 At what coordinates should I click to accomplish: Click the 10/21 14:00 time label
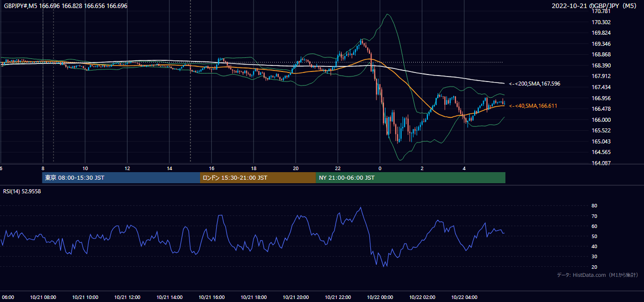tap(169, 297)
